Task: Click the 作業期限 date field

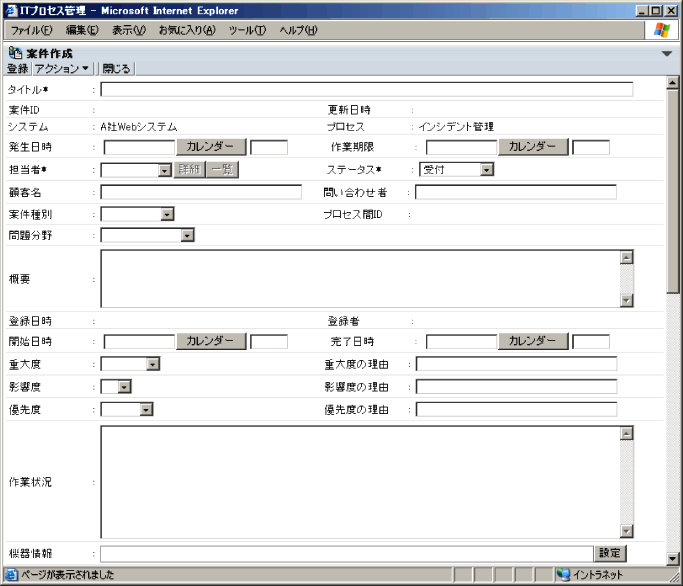Action: [461, 147]
